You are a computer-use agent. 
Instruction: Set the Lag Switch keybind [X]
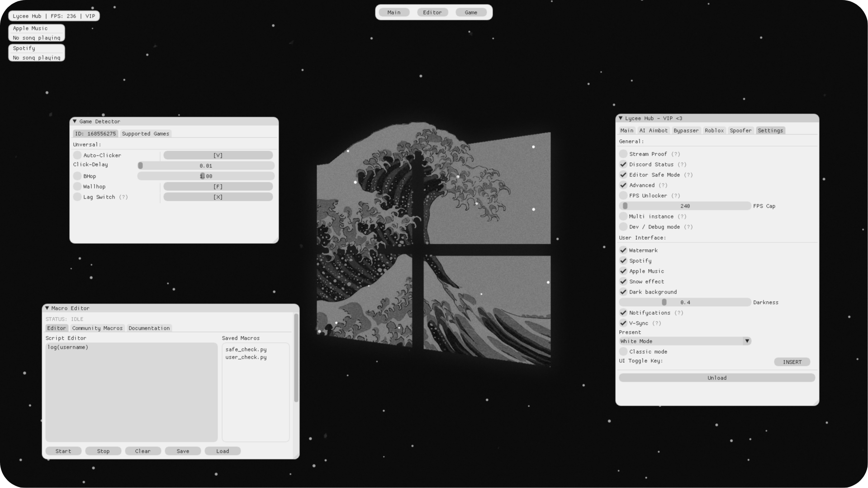click(218, 197)
